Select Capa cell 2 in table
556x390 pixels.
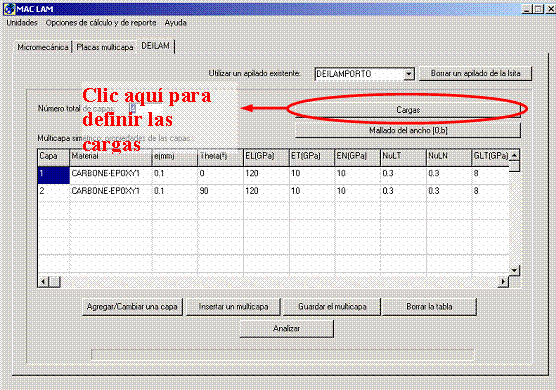coord(54,193)
